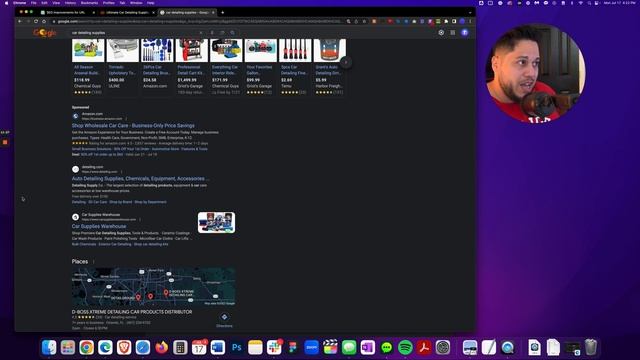Click the Chrome home button
The height and width of the screenshot is (360, 640).
[44, 21]
